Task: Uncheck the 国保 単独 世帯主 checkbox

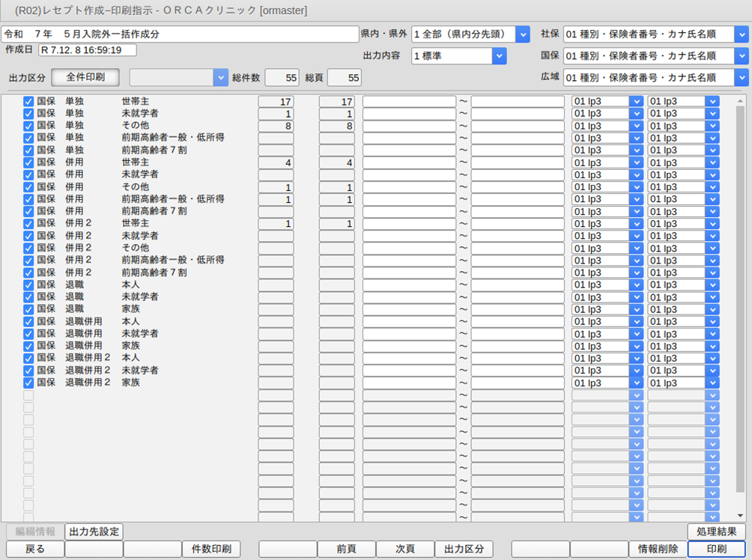Action: [x=28, y=101]
